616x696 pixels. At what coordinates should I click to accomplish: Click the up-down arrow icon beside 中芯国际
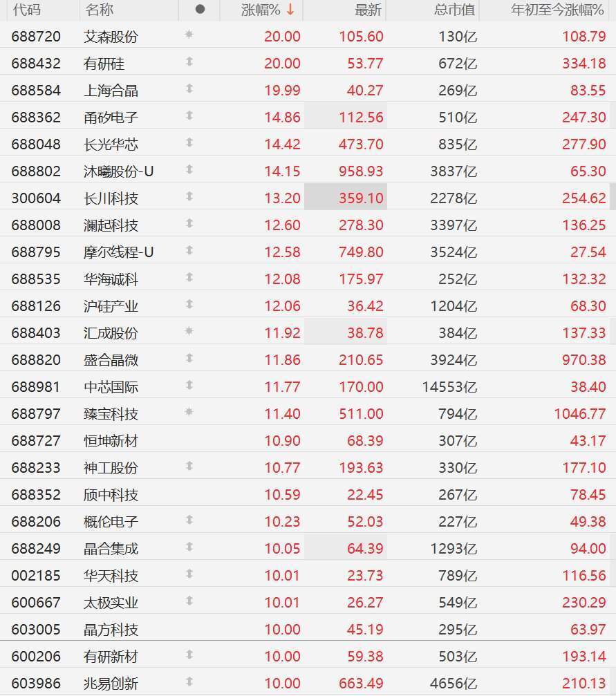(189, 385)
